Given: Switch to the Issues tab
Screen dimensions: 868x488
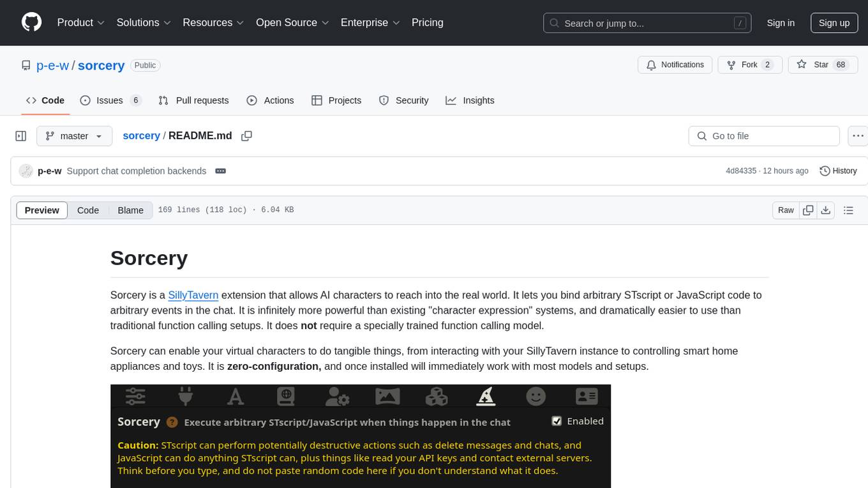Looking at the screenshot, I should [x=110, y=100].
